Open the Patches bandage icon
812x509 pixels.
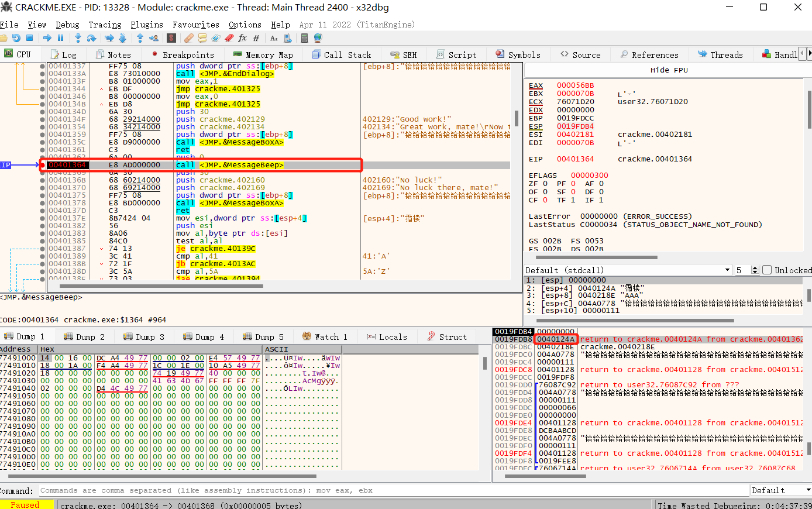pos(188,38)
